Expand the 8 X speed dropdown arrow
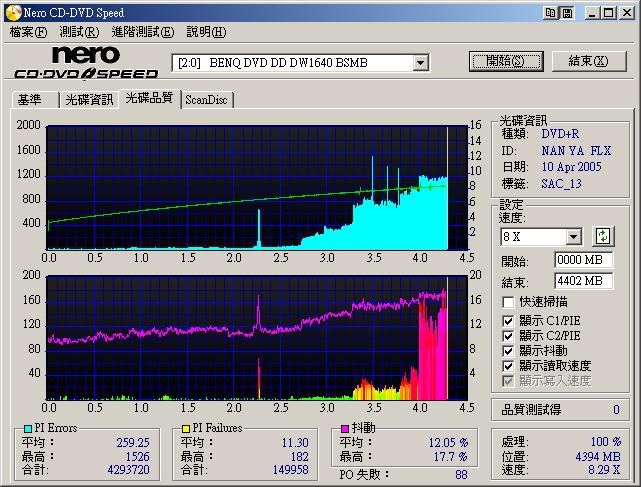Viewport: 641px width, 487px height. 574,236
